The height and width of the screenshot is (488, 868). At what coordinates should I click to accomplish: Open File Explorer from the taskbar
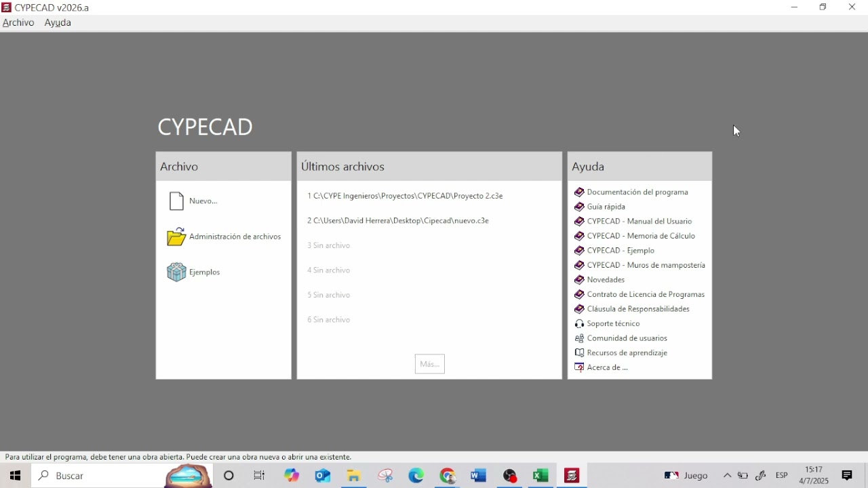355,476
